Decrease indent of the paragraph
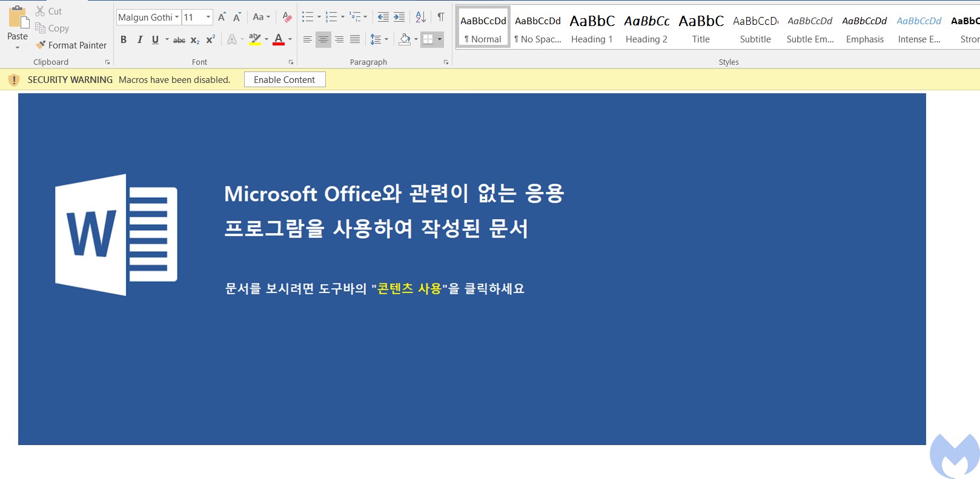This screenshot has width=980, height=479. (x=383, y=18)
